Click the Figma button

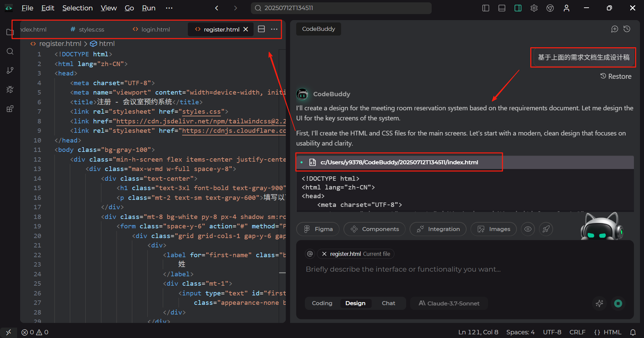(318, 229)
